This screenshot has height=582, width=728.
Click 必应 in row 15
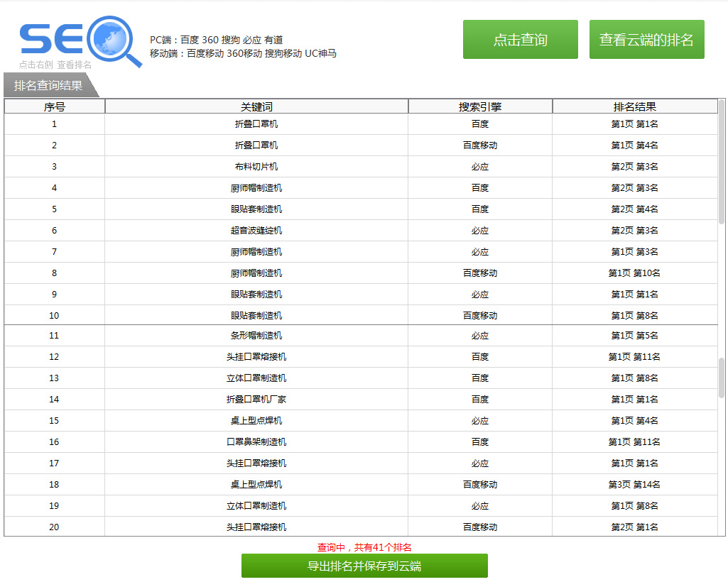point(480,421)
